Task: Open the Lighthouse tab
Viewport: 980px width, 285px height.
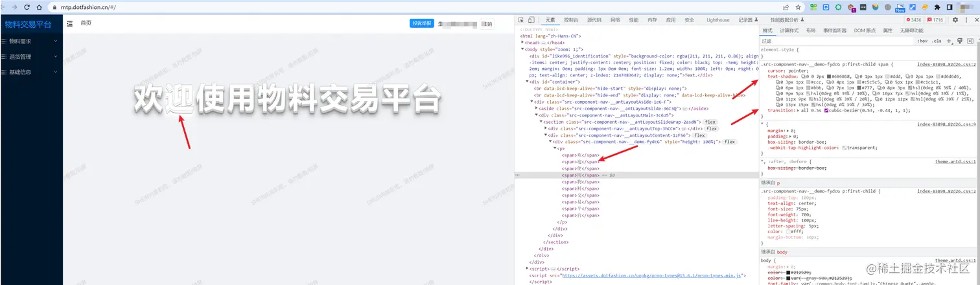Action: [x=717, y=20]
